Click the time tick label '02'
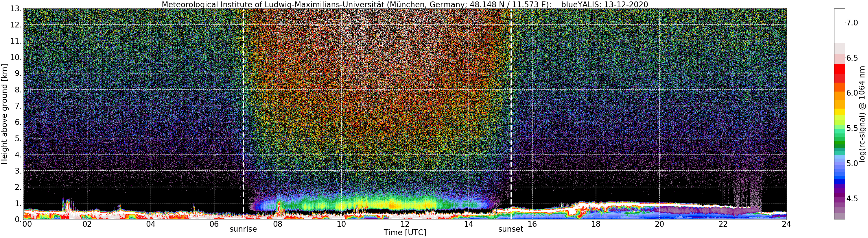The width and height of the screenshot is (868, 238). click(x=87, y=224)
